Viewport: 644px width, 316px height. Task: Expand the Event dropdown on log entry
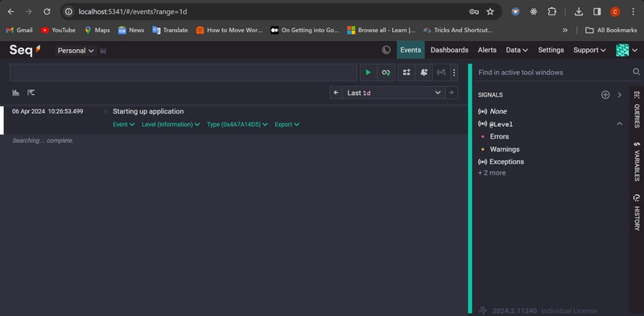(x=124, y=124)
